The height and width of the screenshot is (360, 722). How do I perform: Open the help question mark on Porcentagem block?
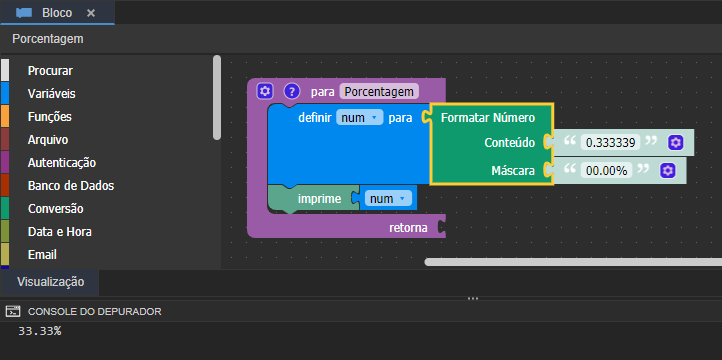pyautogui.click(x=291, y=91)
